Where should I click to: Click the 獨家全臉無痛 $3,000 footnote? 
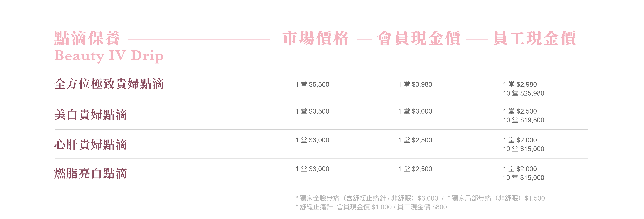pos(366,198)
